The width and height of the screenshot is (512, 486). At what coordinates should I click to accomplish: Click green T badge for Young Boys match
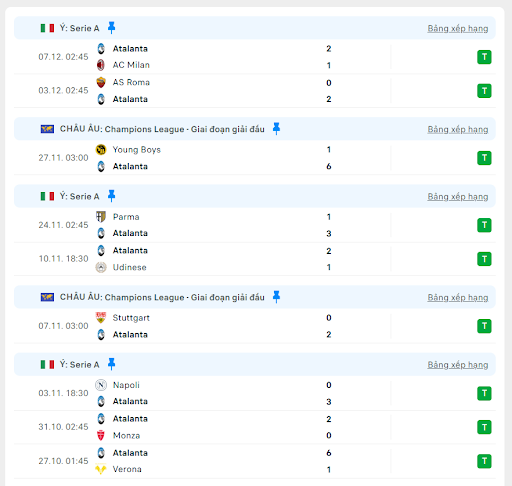point(484,158)
